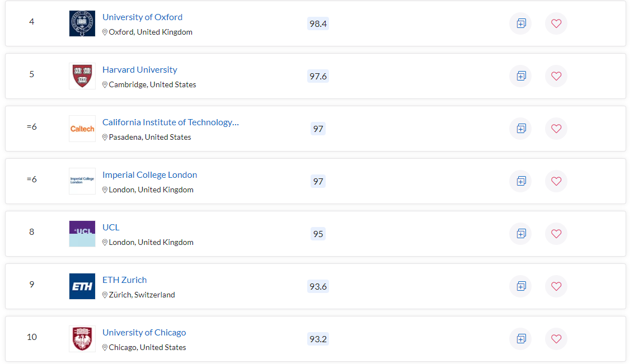Image resolution: width=634 pixels, height=364 pixels.
Task: Click the University of Chicago crest logo
Action: tap(82, 338)
